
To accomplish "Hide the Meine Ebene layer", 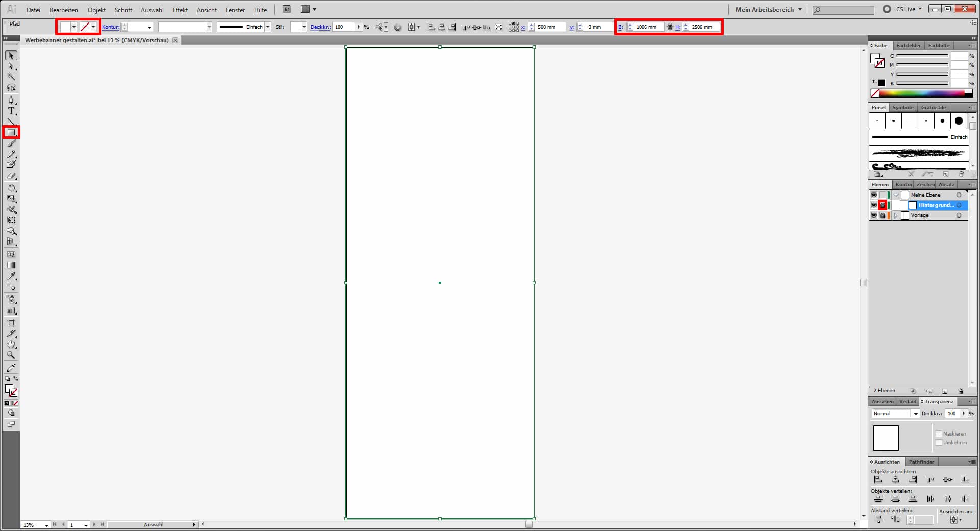I will pyautogui.click(x=874, y=195).
